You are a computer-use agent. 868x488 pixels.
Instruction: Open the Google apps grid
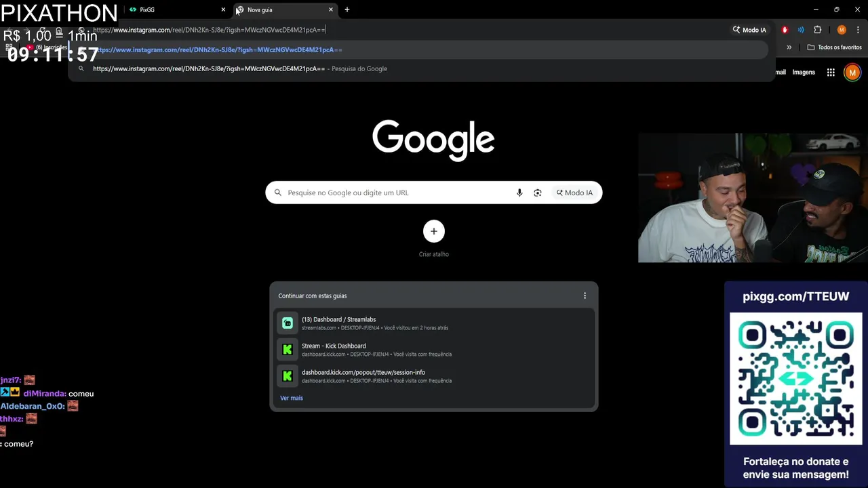point(831,73)
